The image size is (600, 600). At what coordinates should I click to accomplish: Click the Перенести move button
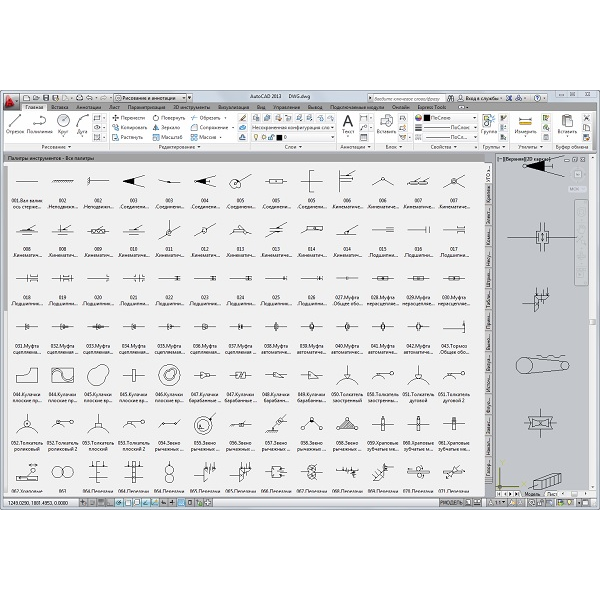pos(129,118)
